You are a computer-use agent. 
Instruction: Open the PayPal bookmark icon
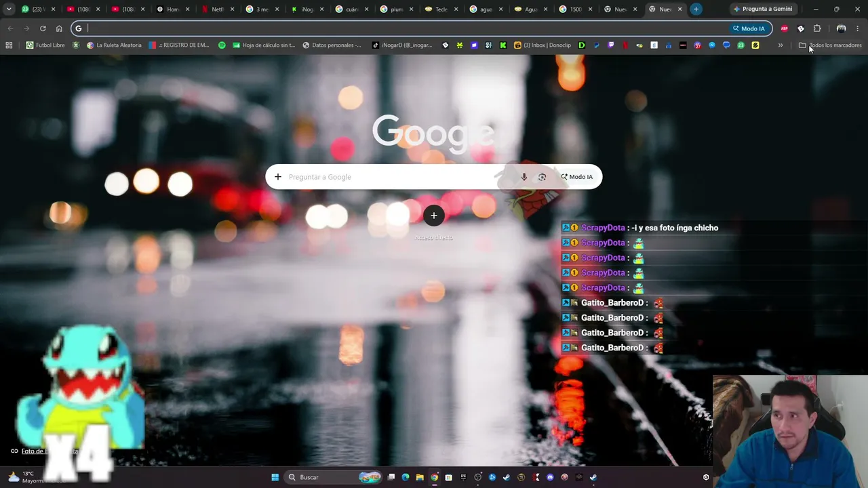[597, 45]
